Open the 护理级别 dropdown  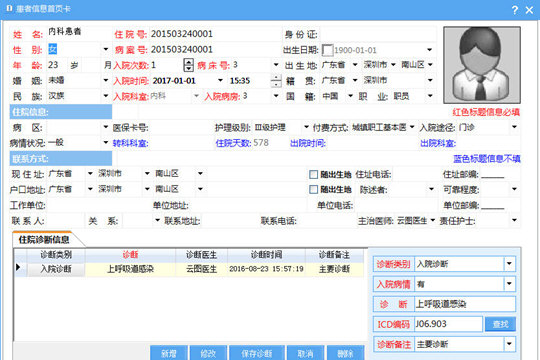click(x=306, y=127)
